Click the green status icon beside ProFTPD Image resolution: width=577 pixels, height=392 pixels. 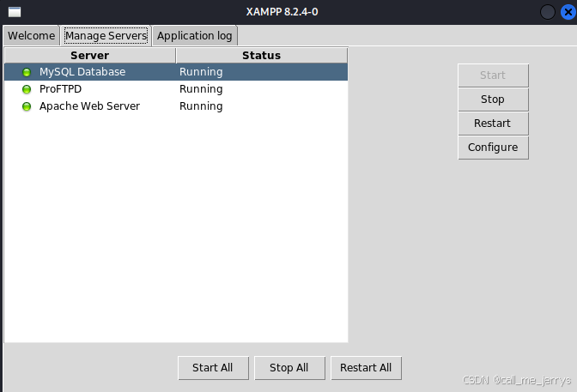tap(27, 89)
